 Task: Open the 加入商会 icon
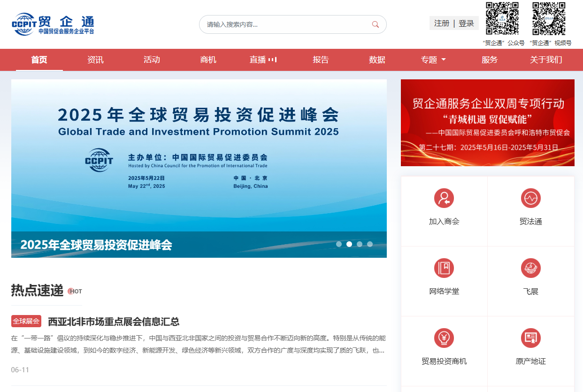(444, 198)
